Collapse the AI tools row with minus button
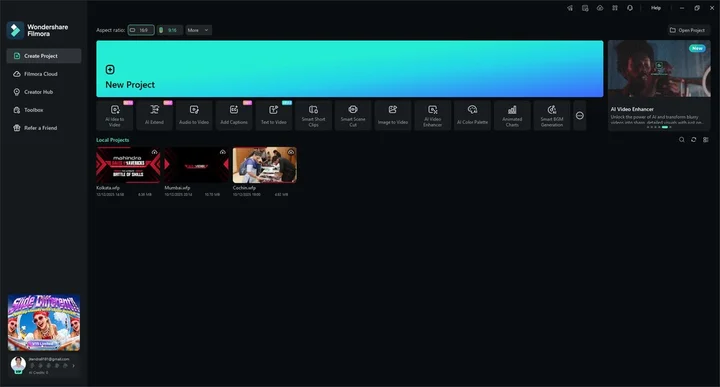Image resolution: width=720 pixels, height=387 pixels. 580,116
